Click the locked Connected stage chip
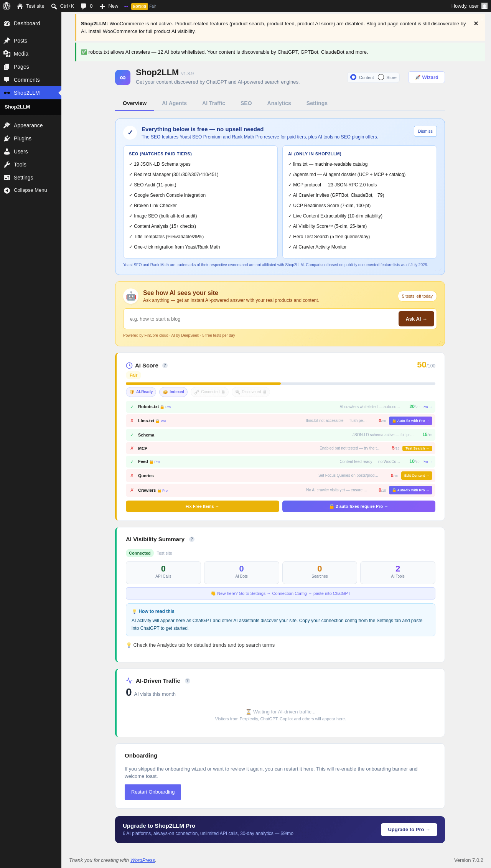491x868 pixels. tap(209, 392)
